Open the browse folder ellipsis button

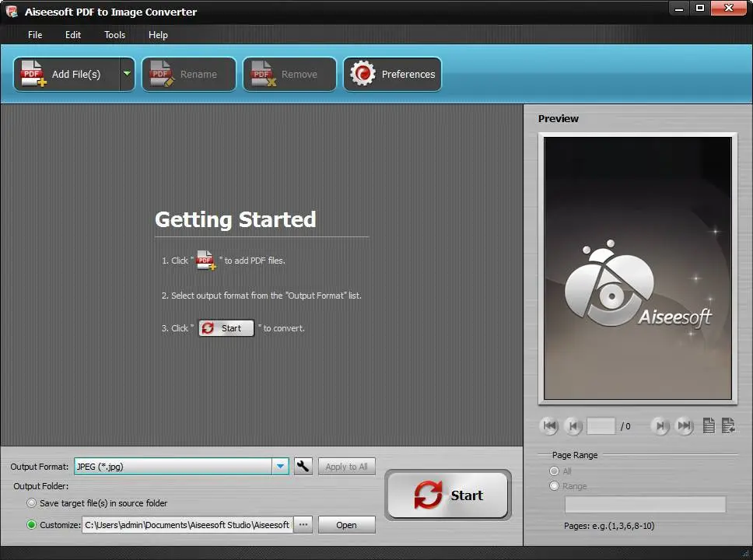(x=303, y=525)
